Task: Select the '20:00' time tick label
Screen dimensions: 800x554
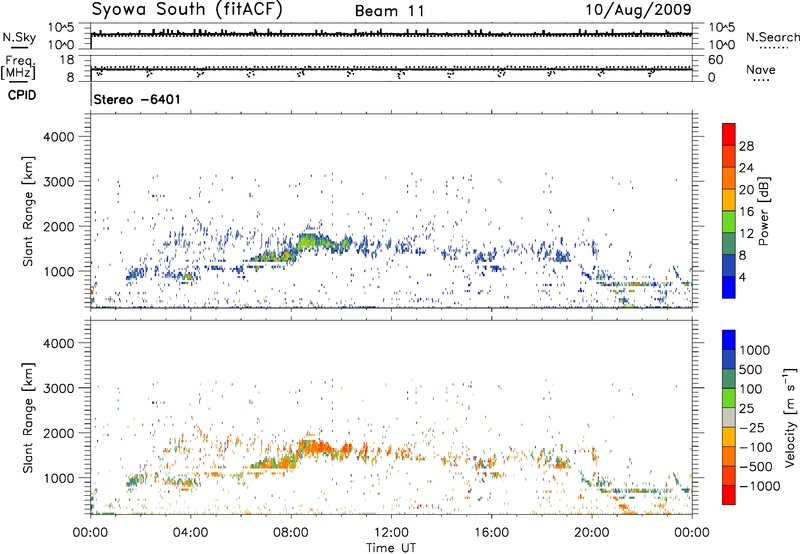Action: [x=591, y=533]
